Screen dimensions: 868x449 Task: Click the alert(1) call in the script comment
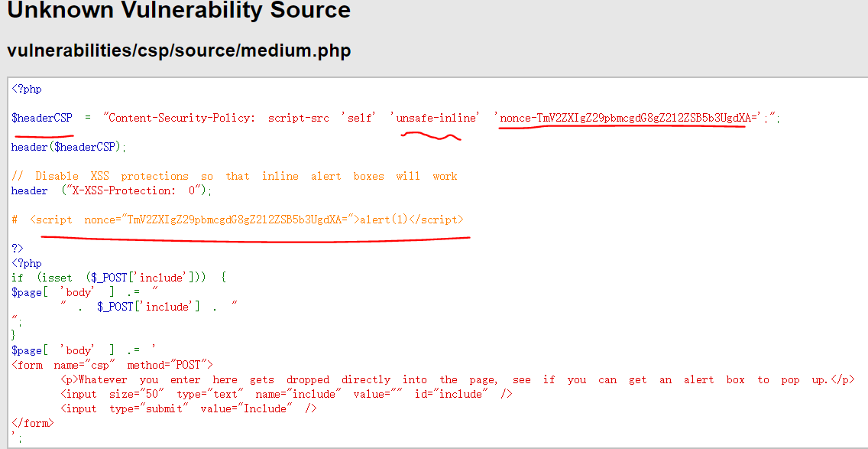click(x=384, y=220)
